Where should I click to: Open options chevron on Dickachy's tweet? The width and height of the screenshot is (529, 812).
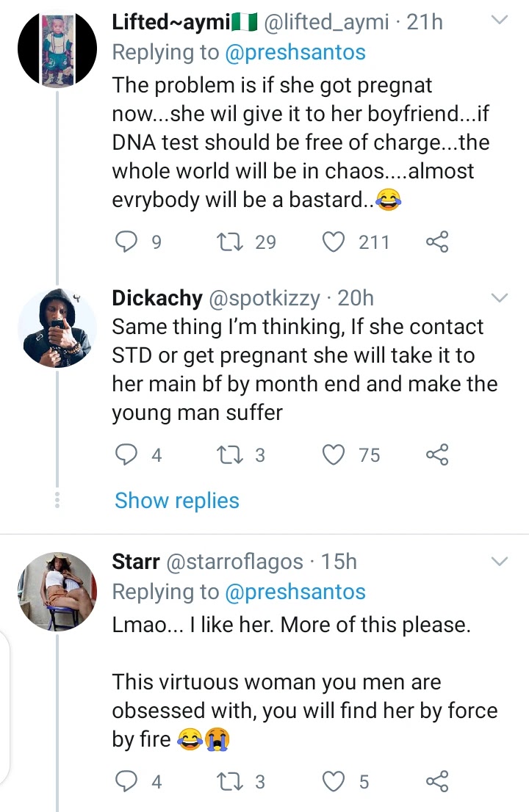499,297
